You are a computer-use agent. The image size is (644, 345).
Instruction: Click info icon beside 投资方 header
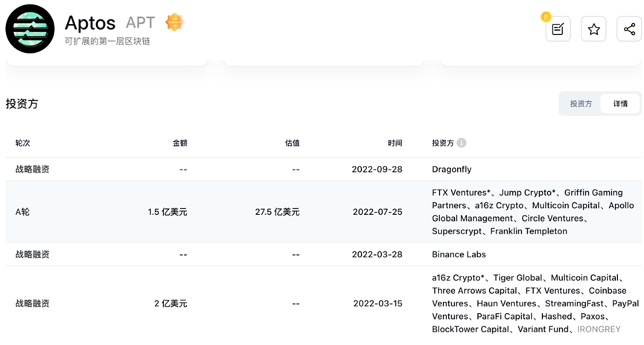pyautogui.click(x=462, y=143)
